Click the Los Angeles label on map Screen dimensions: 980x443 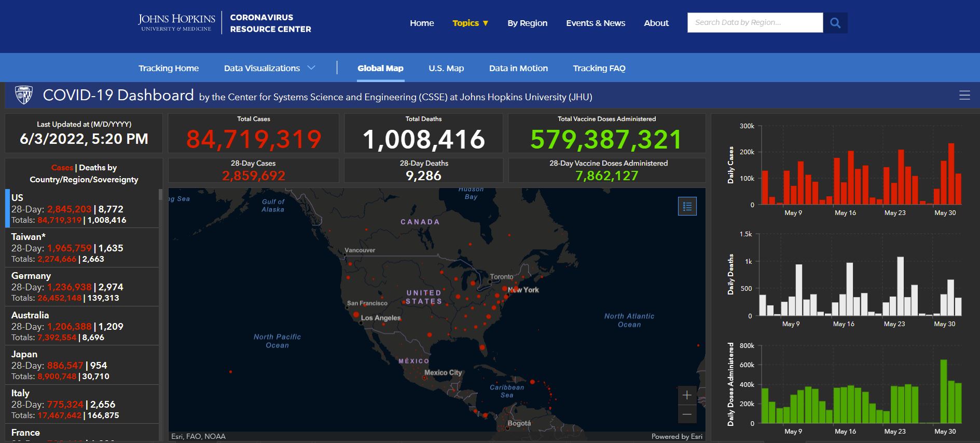381,318
